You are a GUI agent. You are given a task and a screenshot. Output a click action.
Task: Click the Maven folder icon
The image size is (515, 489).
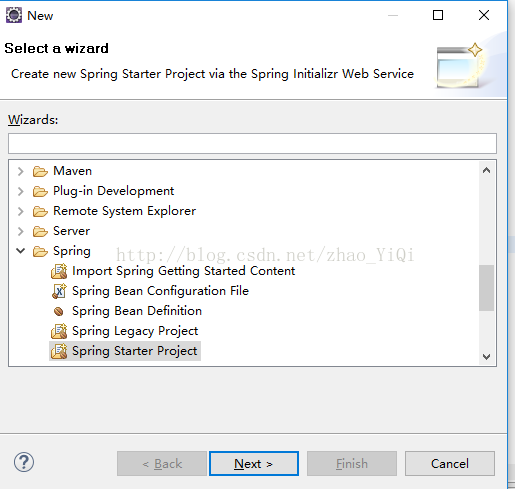[x=40, y=171]
